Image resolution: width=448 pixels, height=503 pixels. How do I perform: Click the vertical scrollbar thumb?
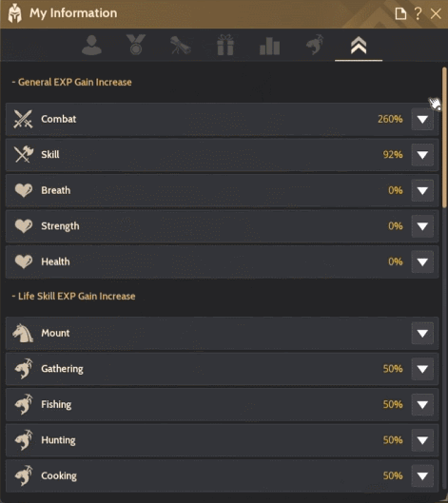click(x=444, y=137)
